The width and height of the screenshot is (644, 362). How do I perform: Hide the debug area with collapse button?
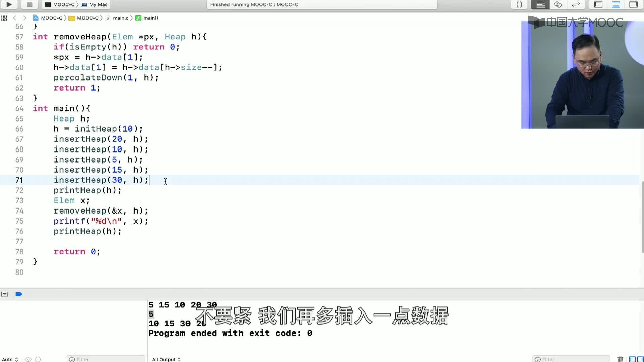[5, 294]
